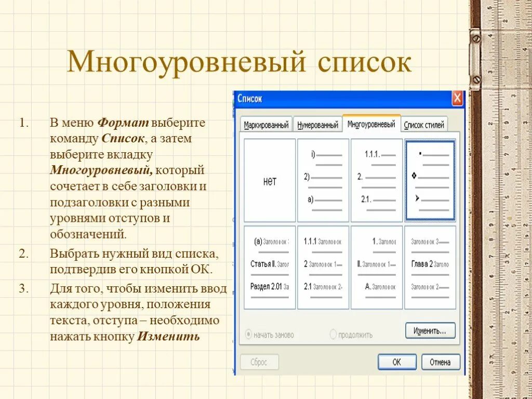The image size is (532, 399).
Task: Choose the i) 2) a) list style
Action: pyautogui.click(x=323, y=180)
